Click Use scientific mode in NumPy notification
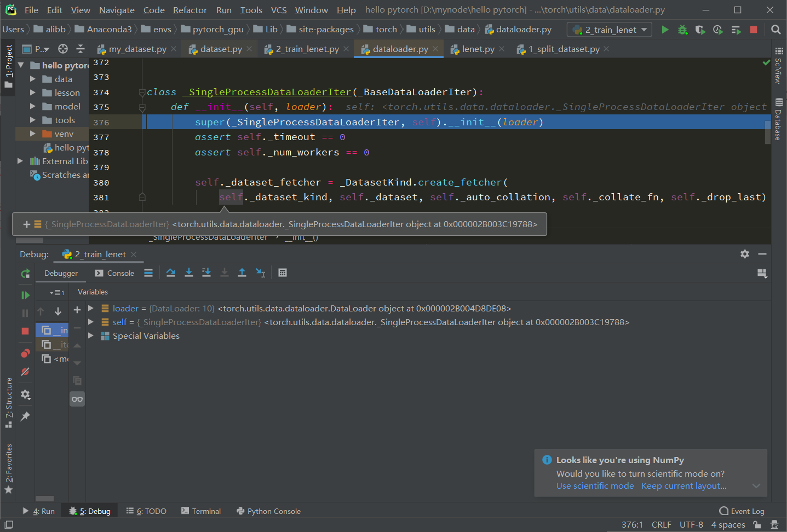Image resolution: width=787 pixels, height=532 pixels. (595, 485)
